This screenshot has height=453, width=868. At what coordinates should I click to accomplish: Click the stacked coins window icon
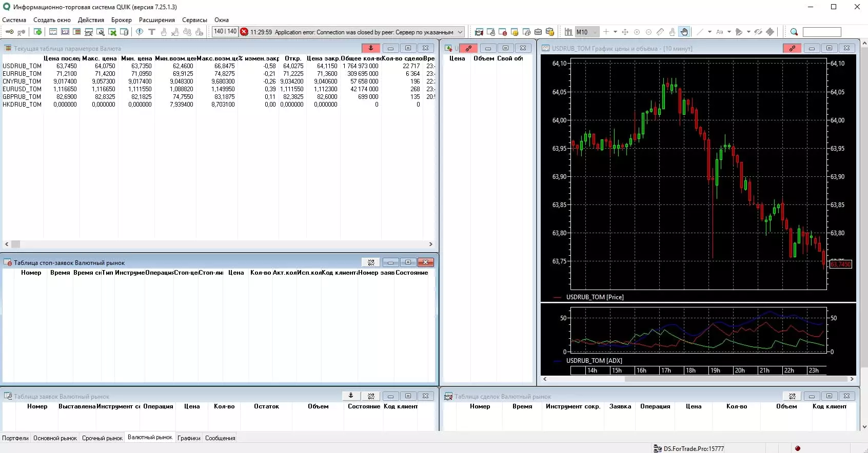tap(515, 32)
